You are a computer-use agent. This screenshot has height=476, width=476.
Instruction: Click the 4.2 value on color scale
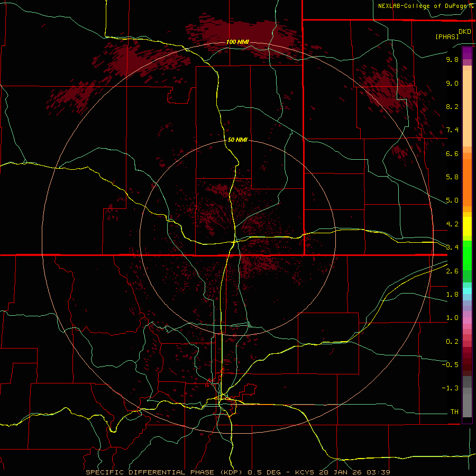coord(452,224)
